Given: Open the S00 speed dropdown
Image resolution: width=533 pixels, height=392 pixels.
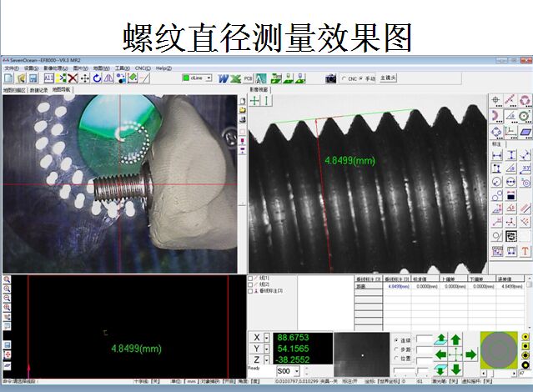Looking at the screenshot, I should [297, 371].
